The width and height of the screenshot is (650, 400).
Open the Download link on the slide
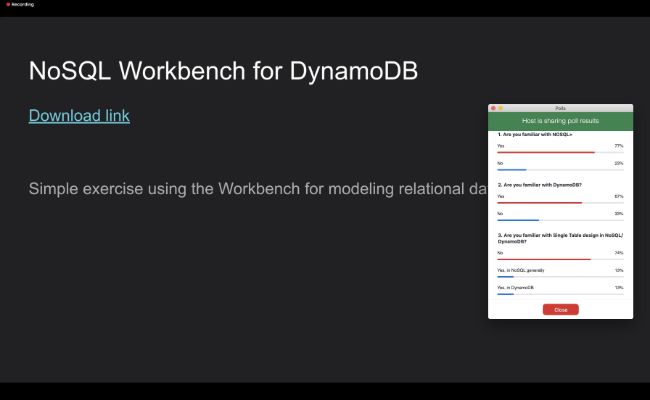tap(79, 116)
